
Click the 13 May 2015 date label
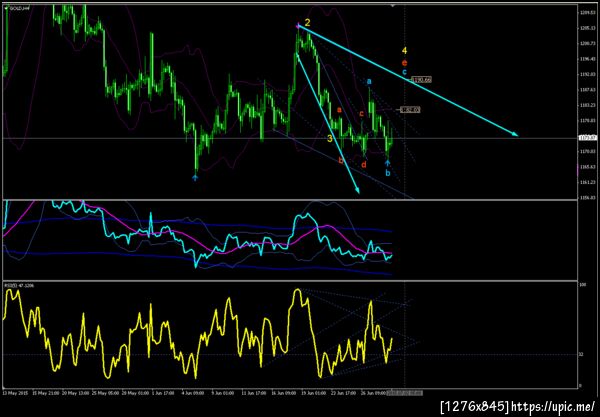(15, 393)
